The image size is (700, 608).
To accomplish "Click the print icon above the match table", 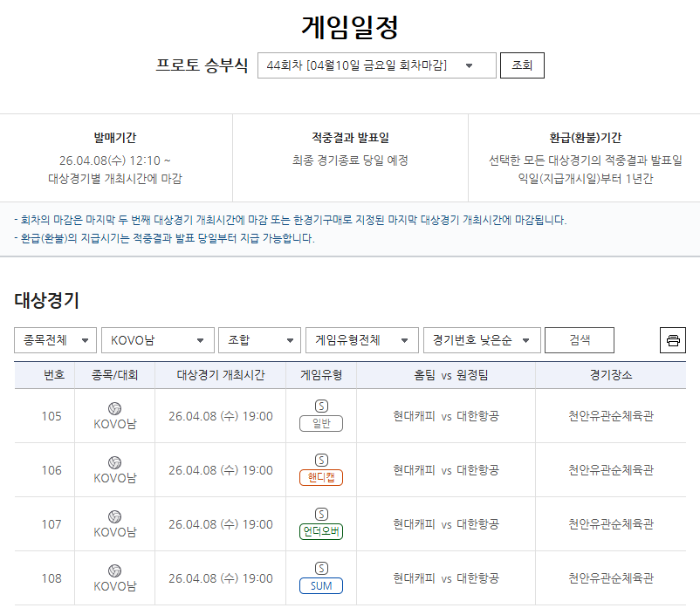I will click(672, 340).
